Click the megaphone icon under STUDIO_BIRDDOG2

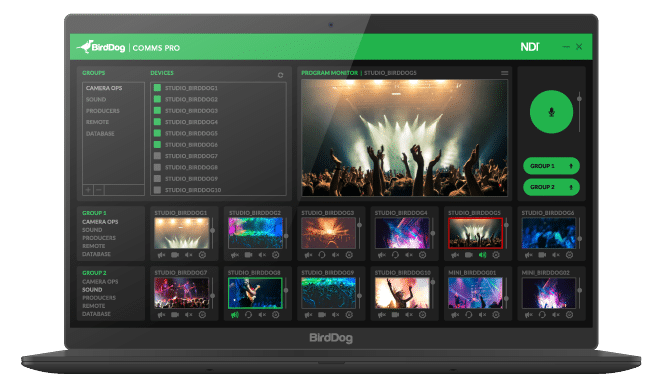(x=235, y=255)
